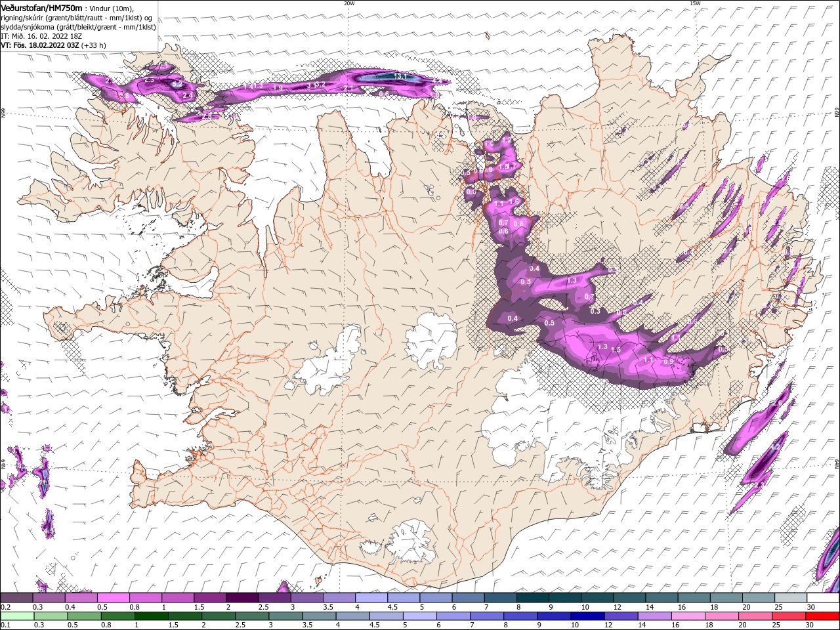Pick the rain swatch between 14 and 16

pyautogui.click(x=655, y=616)
